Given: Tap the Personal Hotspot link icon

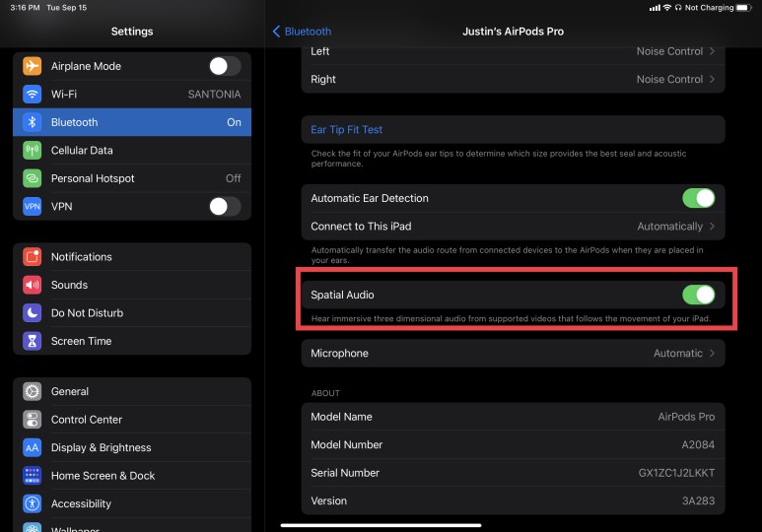Looking at the screenshot, I should (x=33, y=178).
